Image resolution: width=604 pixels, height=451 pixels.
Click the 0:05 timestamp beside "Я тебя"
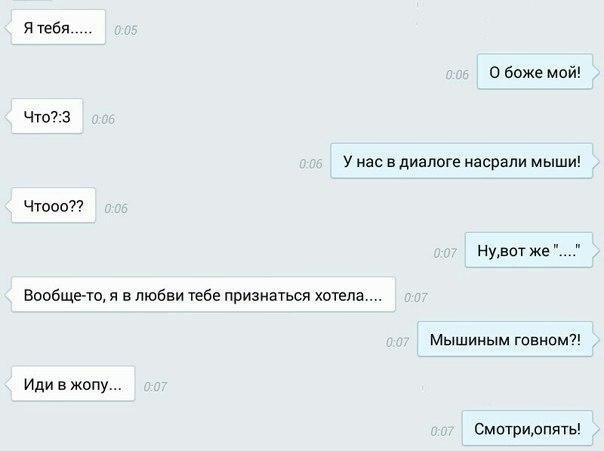pyautogui.click(x=126, y=30)
